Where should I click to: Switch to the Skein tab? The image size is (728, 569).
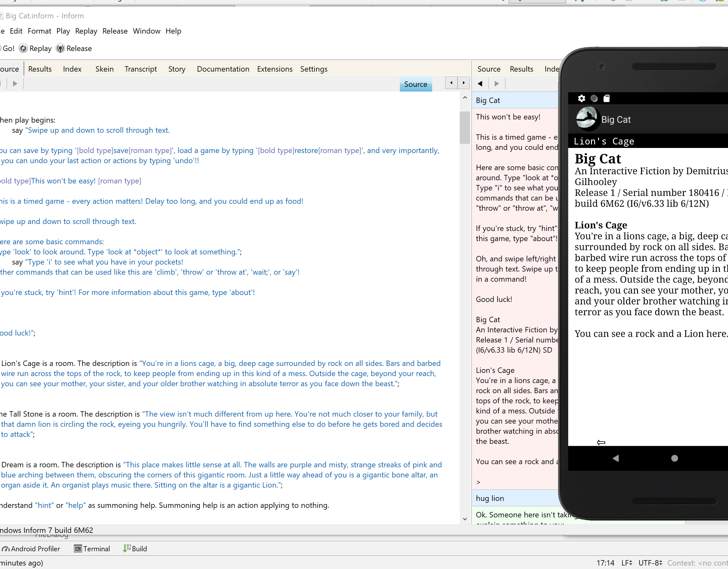point(104,69)
